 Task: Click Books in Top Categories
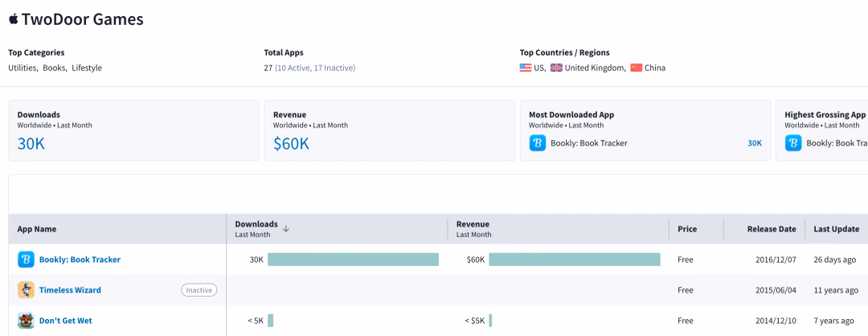(54, 68)
